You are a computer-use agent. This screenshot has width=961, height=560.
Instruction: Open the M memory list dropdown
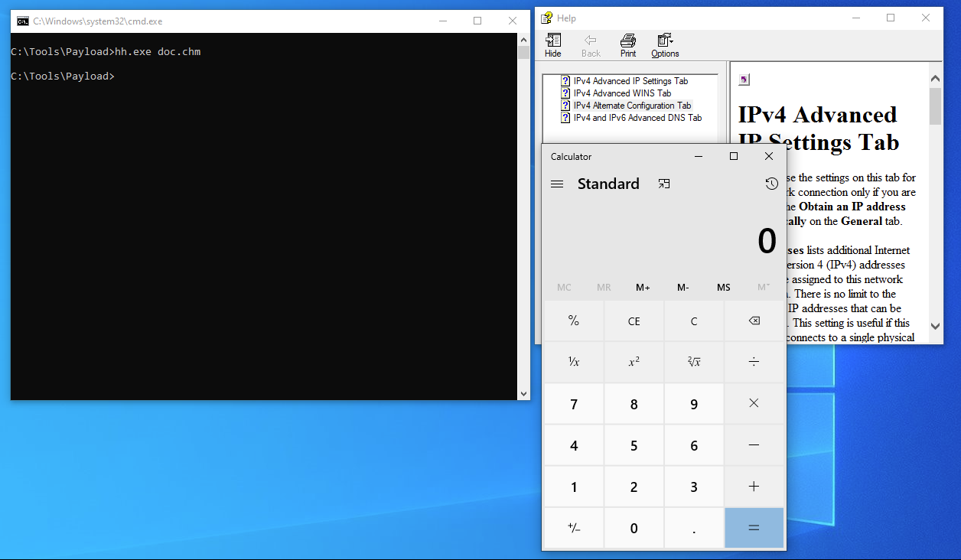763,288
